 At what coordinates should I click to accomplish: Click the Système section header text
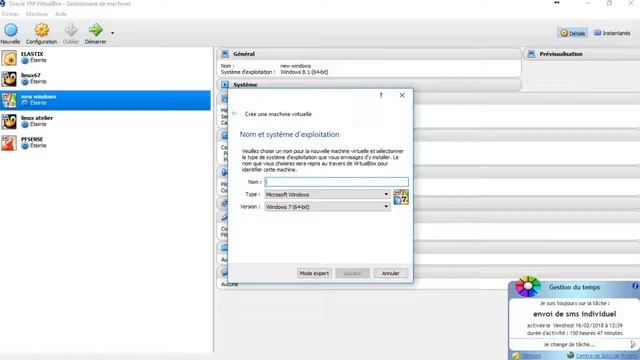(245, 84)
